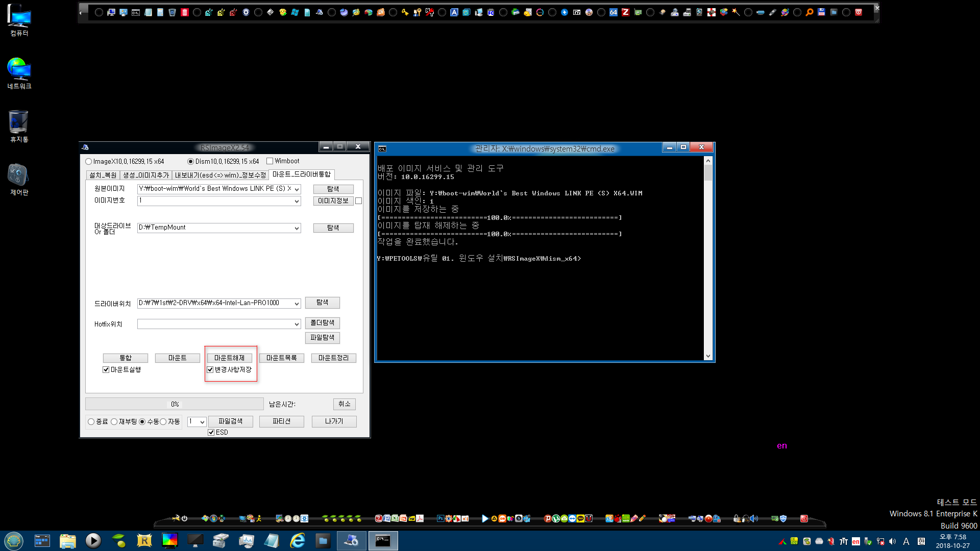Click the red power icon in bottom dock
Image resolution: width=980 pixels, height=551 pixels.
tap(804, 518)
